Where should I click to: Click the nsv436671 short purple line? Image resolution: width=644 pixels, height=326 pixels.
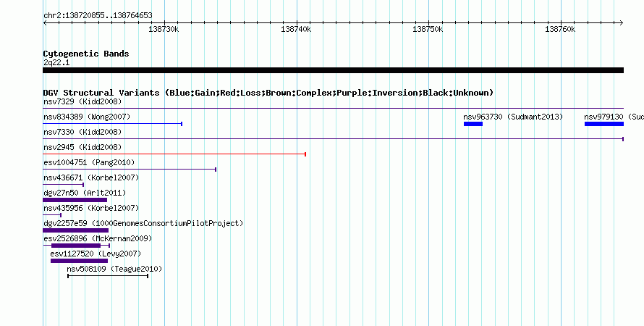[x=63, y=185]
